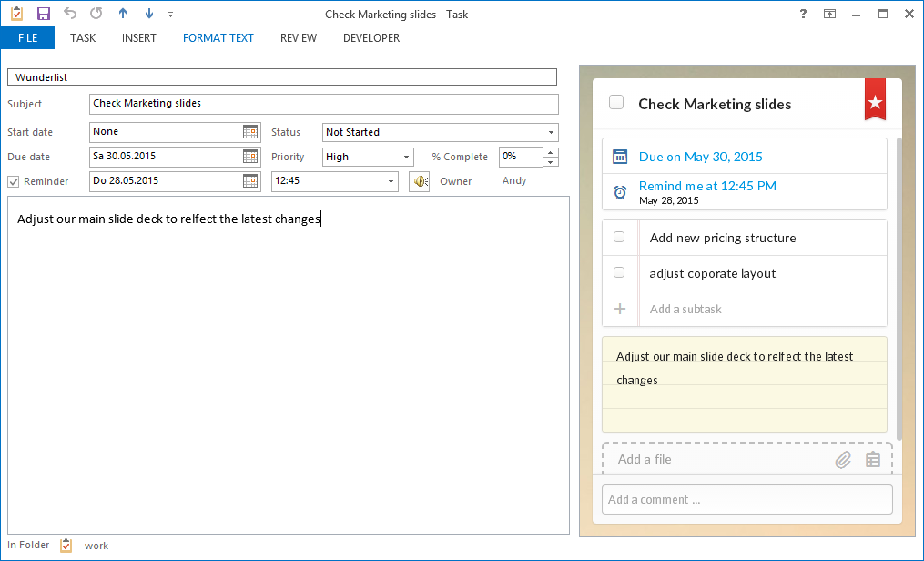Screen dimensions: 924x561
Task: Click the reminder sound speaker icon
Action: pos(419,180)
